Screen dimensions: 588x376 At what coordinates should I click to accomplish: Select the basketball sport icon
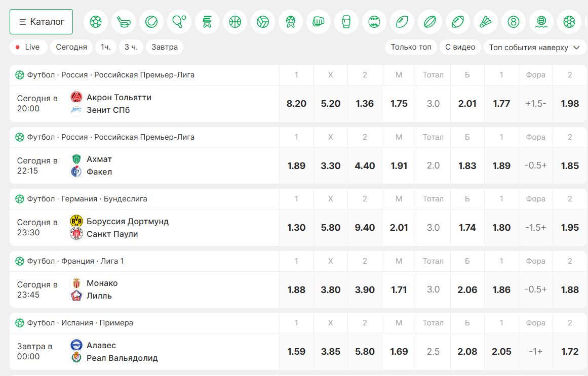pos(235,22)
